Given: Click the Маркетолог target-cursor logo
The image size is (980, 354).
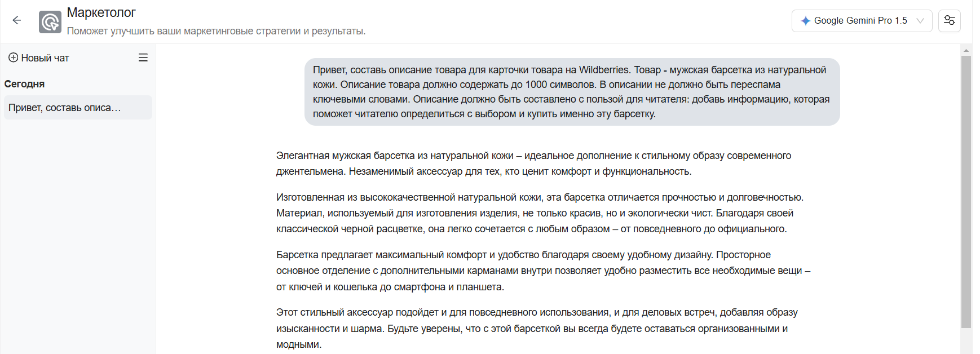Looking at the screenshot, I should point(50,20).
